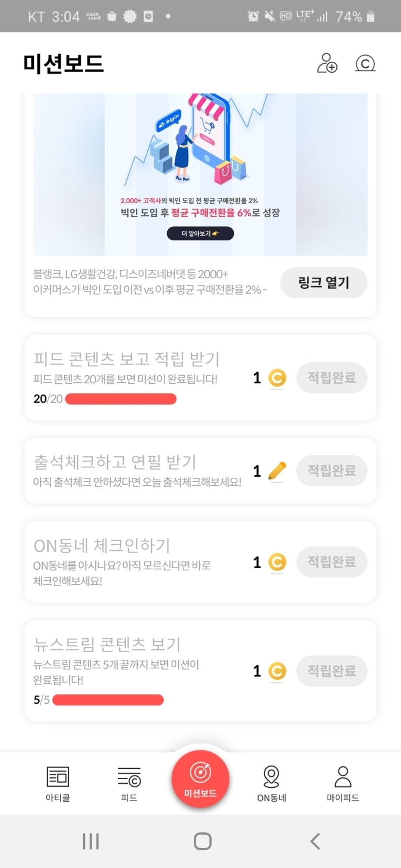Tap the coin icon for feed content mission
401x868 pixels.
point(277,378)
